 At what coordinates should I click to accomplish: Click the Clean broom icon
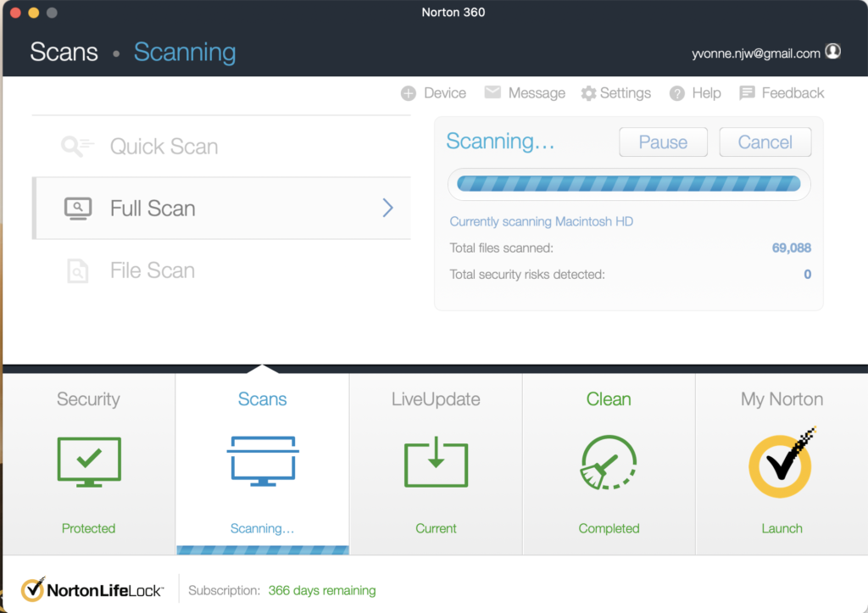tap(609, 462)
